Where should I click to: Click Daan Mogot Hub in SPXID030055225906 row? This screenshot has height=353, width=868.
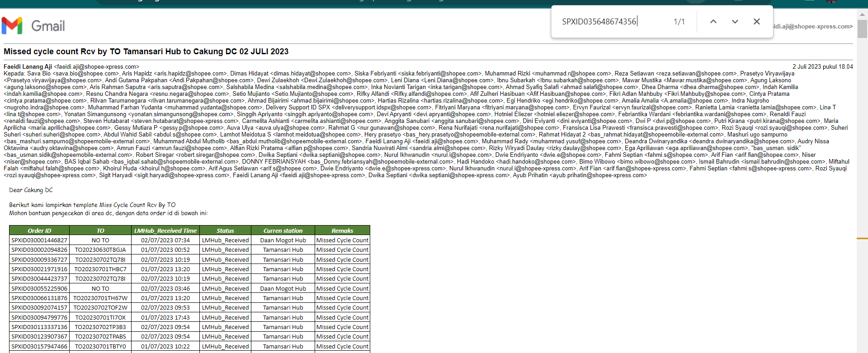pyautogui.click(x=283, y=289)
